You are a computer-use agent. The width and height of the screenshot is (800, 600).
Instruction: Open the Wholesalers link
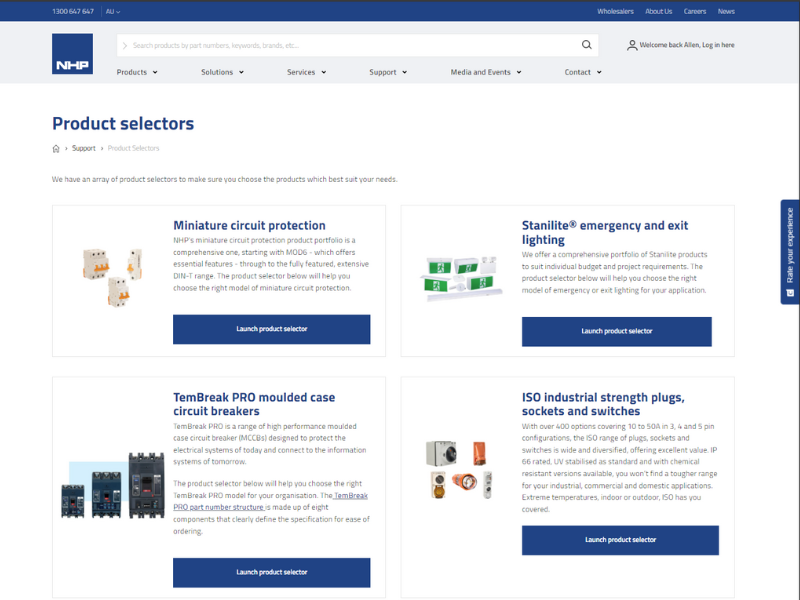click(x=615, y=11)
